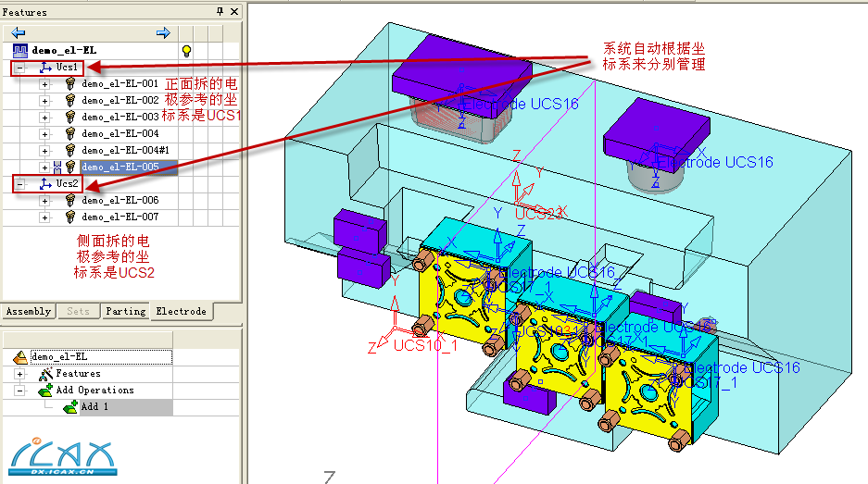Click demo_el-EL part icon in lower panel
The height and width of the screenshot is (484, 868).
pyautogui.click(x=20, y=357)
